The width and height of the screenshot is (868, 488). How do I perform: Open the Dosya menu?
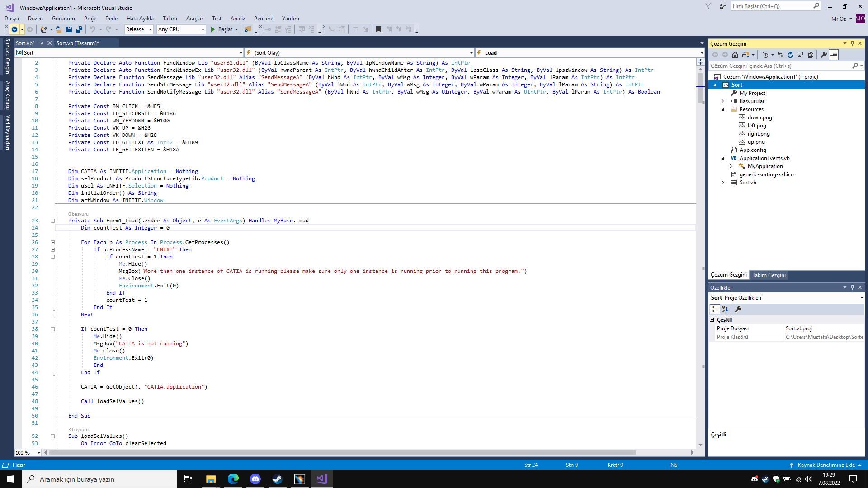click(x=12, y=19)
